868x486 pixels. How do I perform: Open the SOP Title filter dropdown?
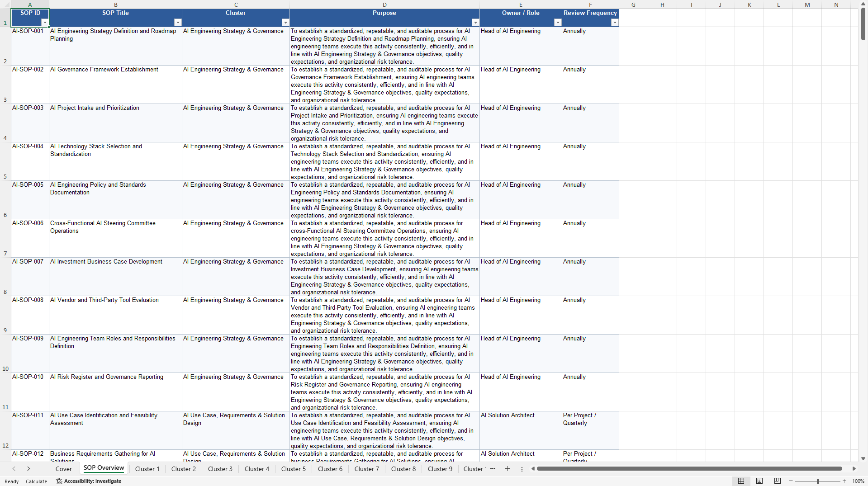(177, 23)
